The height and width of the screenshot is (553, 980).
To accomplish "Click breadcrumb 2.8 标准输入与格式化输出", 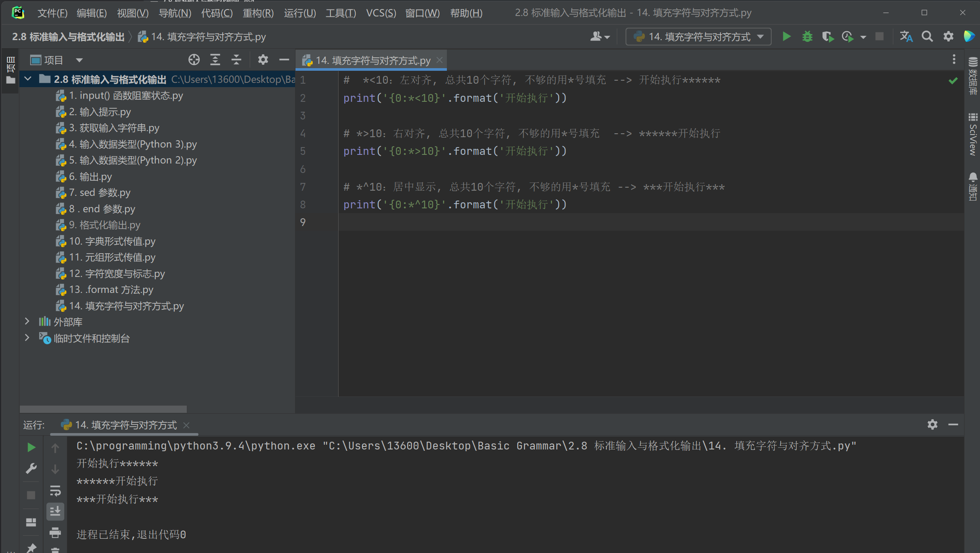I will 68,37.
